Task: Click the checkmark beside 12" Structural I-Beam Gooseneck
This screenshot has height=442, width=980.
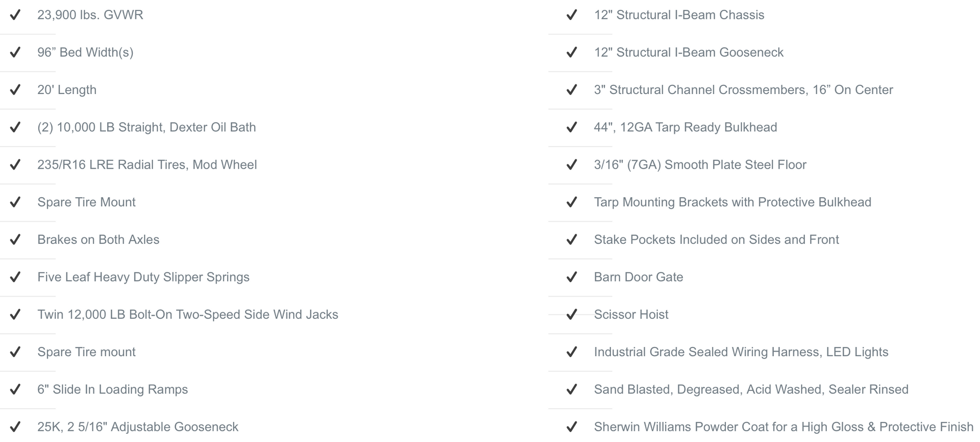Action: point(572,52)
